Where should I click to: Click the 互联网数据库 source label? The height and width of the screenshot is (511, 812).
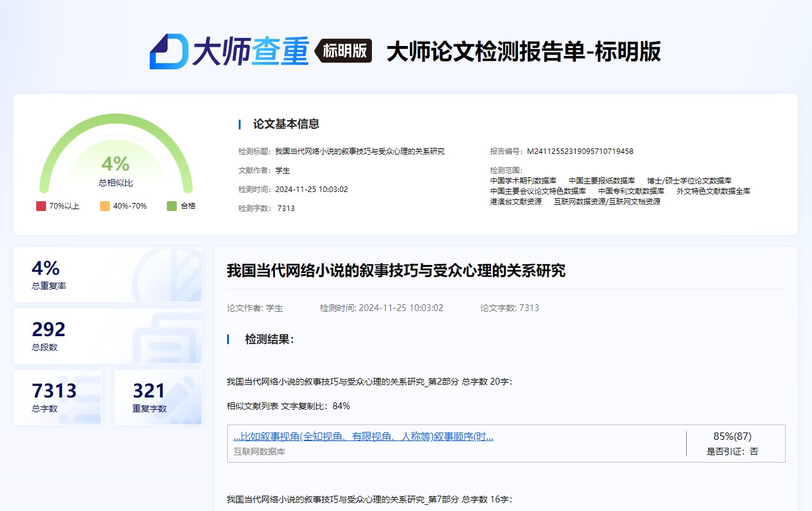(260, 451)
